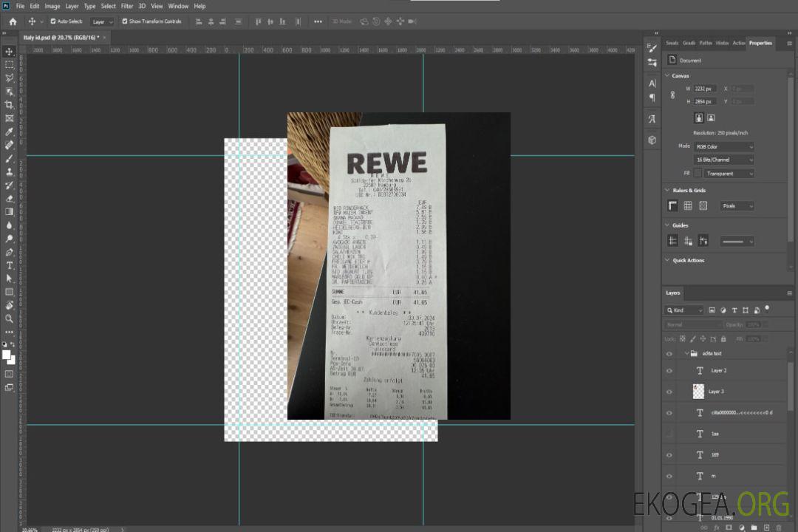Filter layers by type layers

[734, 310]
